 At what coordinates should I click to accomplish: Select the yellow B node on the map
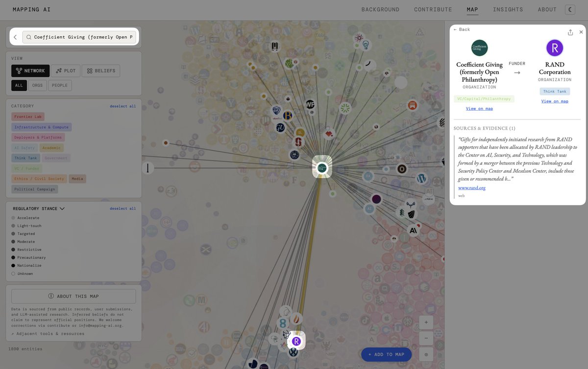pos(288,115)
